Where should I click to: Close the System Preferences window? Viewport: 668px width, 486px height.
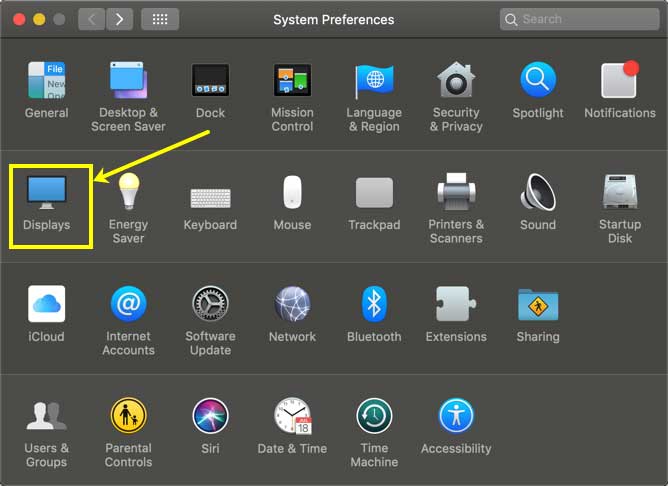(x=19, y=20)
